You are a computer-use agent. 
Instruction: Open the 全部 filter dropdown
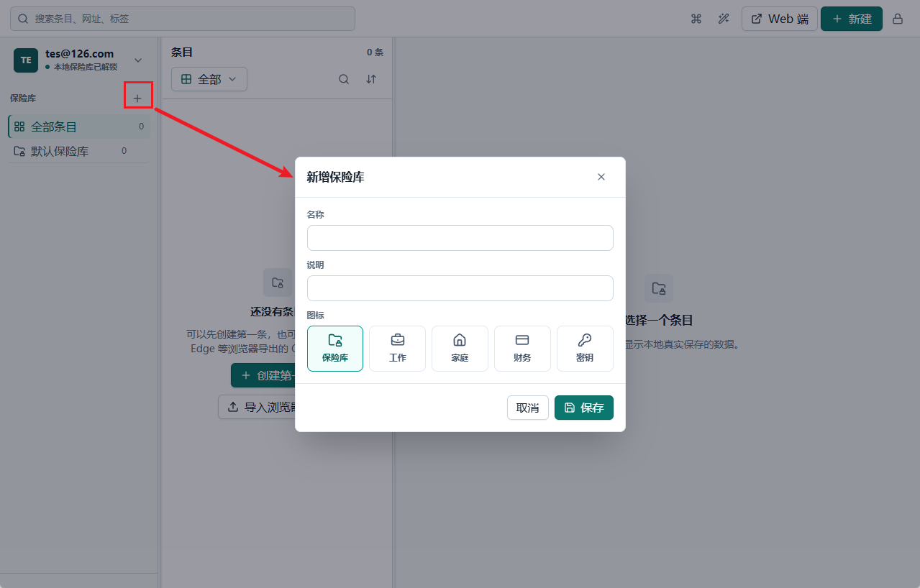tap(209, 79)
